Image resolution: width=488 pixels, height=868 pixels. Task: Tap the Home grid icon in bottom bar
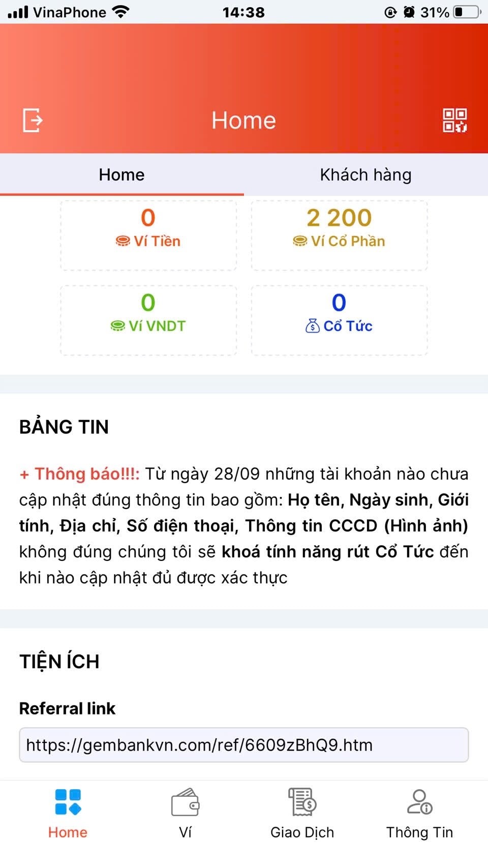(68, 802)
